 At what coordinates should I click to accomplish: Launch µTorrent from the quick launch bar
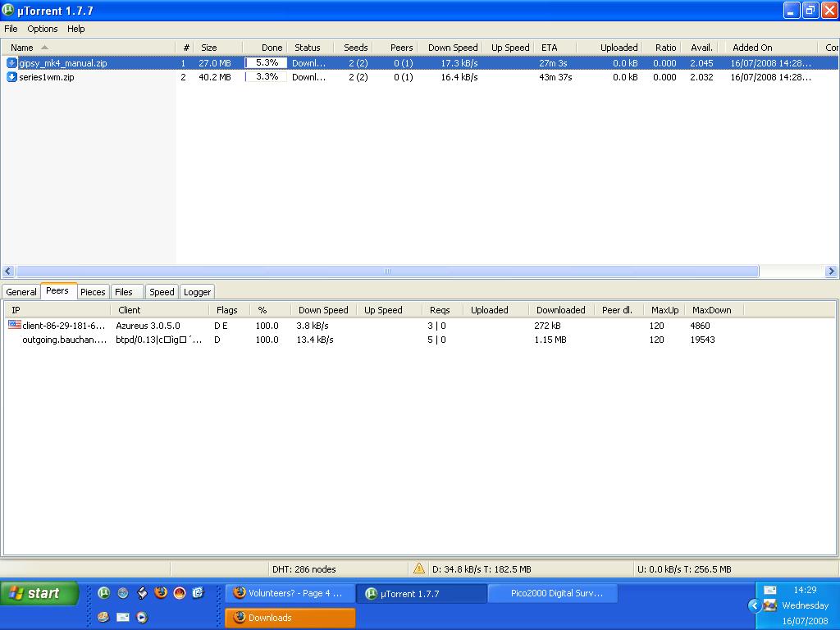point(104,593)
